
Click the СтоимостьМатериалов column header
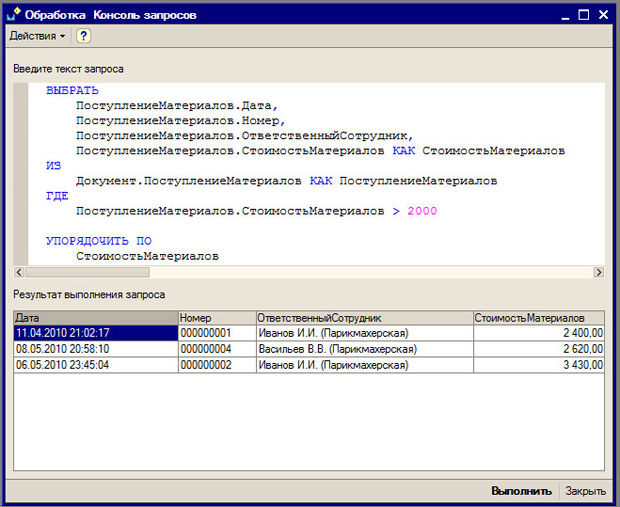click(539, 318)
